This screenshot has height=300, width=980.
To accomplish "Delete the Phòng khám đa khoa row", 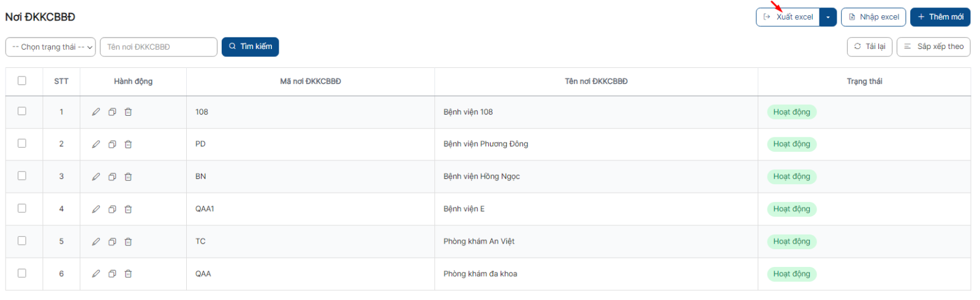I will tap(128, 274).
